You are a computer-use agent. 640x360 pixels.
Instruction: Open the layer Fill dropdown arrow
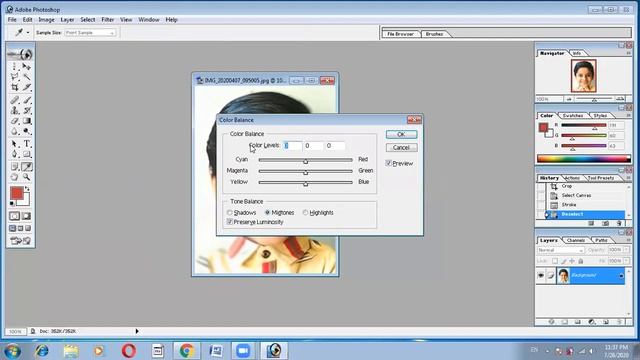627,261
